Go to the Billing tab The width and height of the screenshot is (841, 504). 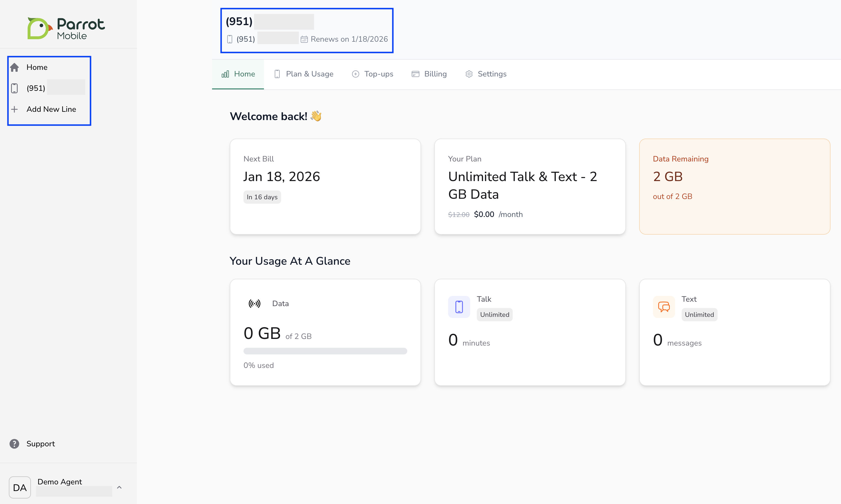(x=429, y=74)
